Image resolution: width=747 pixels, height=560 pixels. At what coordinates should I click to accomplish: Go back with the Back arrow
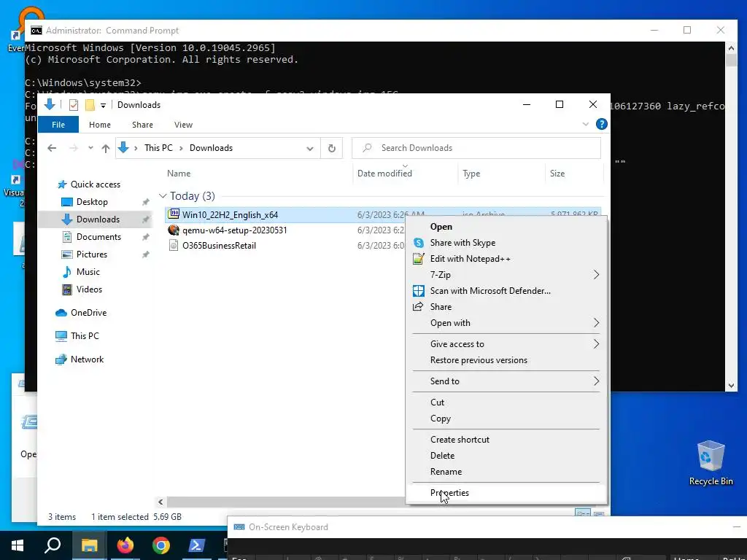pos(52,148)
